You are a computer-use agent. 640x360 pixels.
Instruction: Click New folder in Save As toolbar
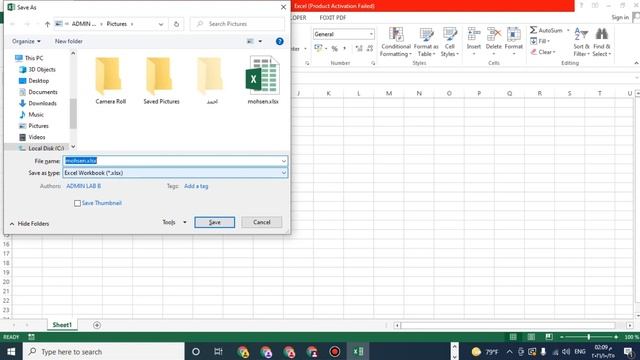69,41
